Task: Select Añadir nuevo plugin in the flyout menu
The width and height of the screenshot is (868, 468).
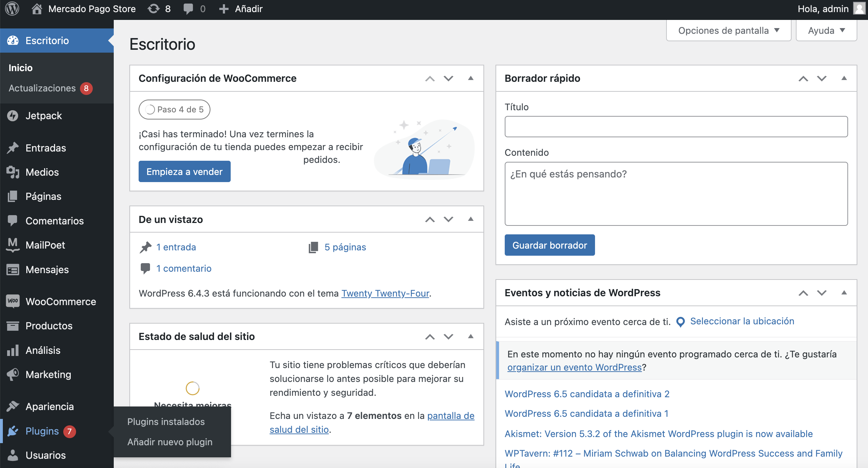Action: coord(170,442)
